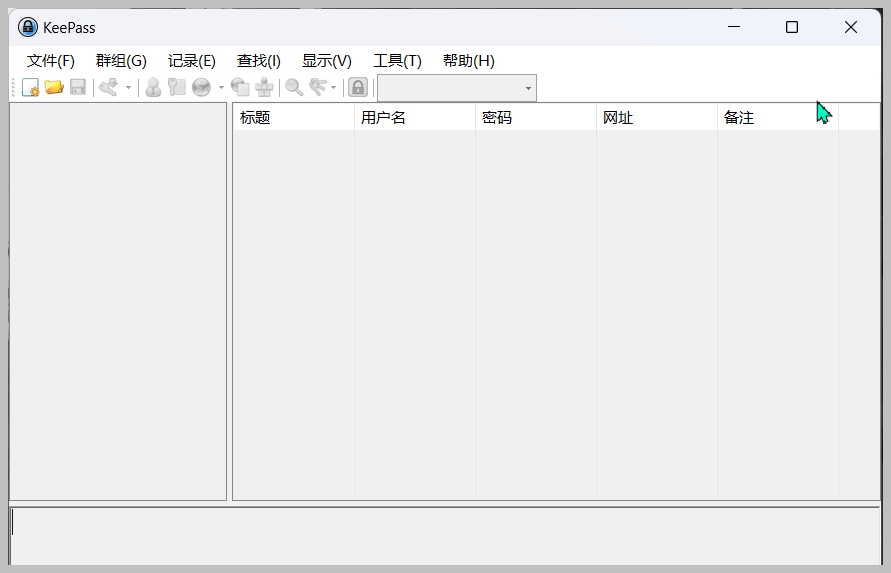
Task: Open the 工具(T) menu
Action: (397, 61)
